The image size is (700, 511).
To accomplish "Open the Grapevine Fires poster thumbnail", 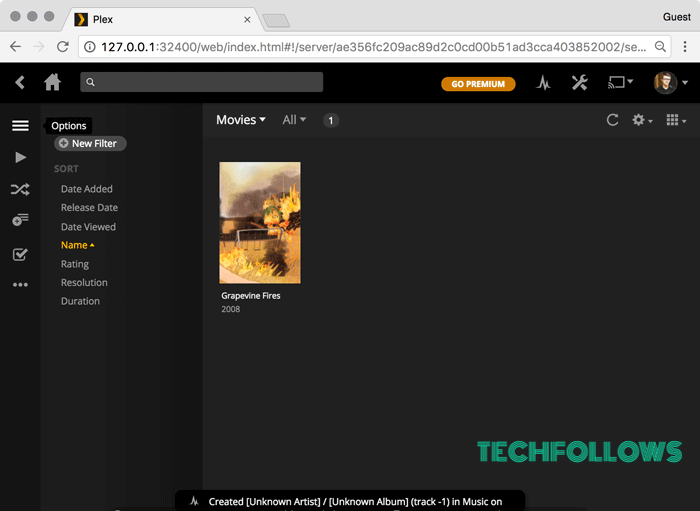I will [260, 223].
